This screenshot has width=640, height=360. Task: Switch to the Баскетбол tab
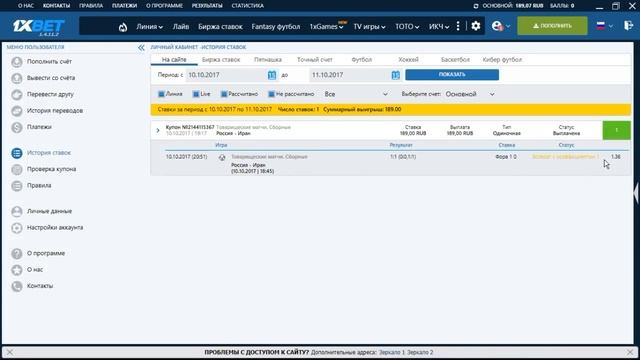point(455,60)
